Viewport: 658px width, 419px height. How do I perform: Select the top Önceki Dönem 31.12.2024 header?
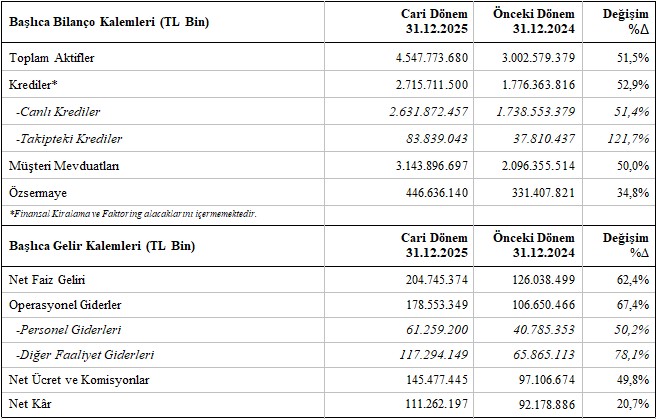click(x=533, y=20)
